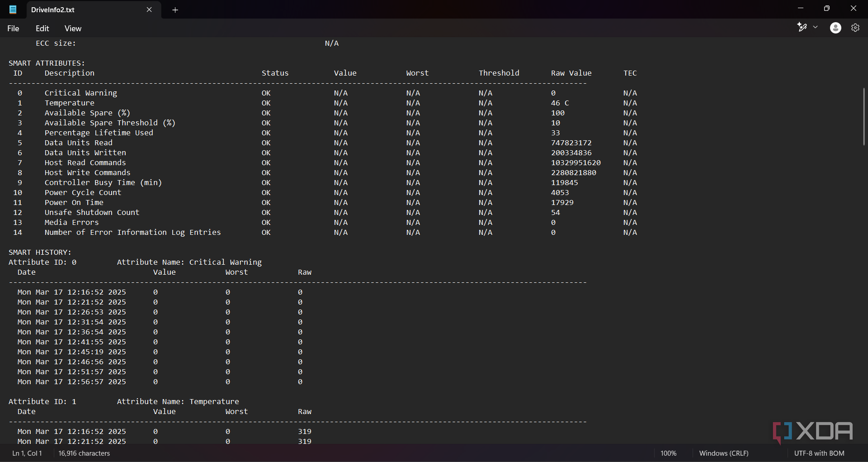Click the ECC size: label

point(56,43)
